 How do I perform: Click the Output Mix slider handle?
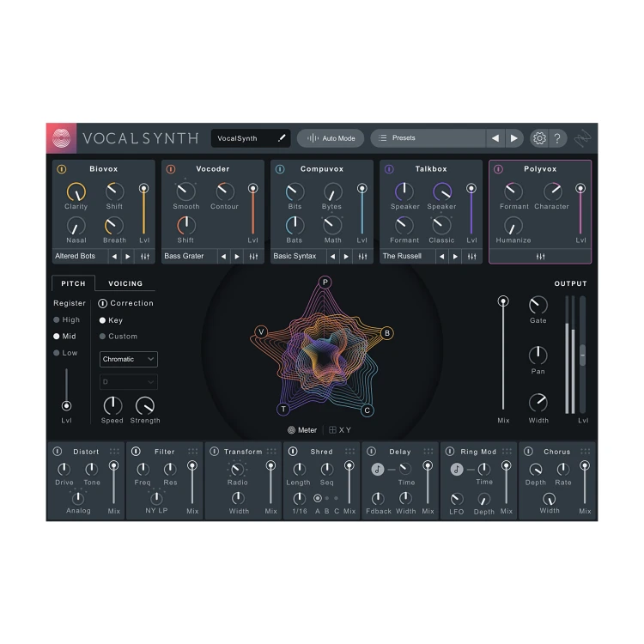click(503, 301)
